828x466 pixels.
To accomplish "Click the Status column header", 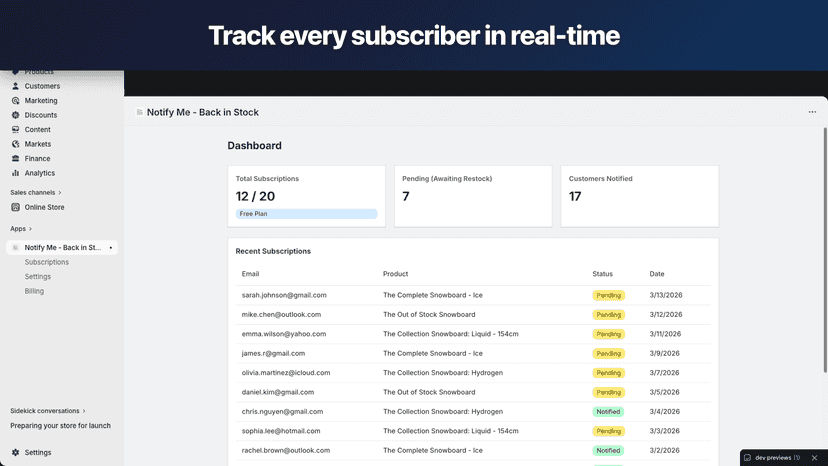I will [x=603, y=274].
